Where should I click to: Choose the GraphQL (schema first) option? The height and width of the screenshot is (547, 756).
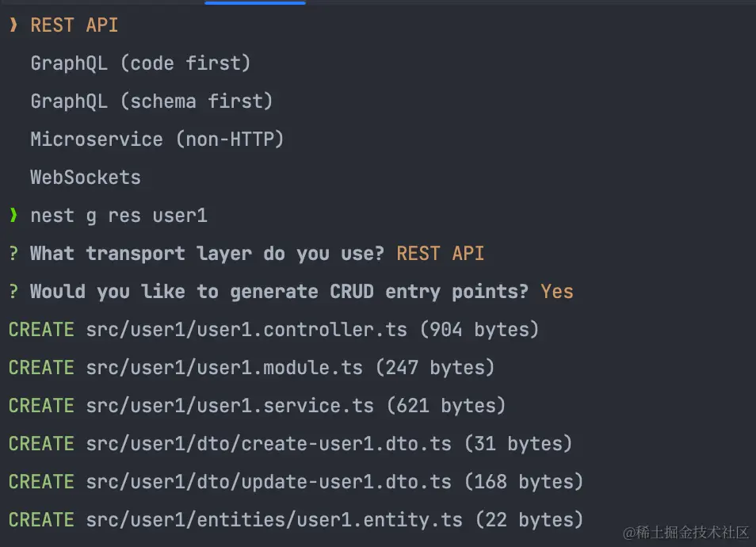click(x=151, y=101)
